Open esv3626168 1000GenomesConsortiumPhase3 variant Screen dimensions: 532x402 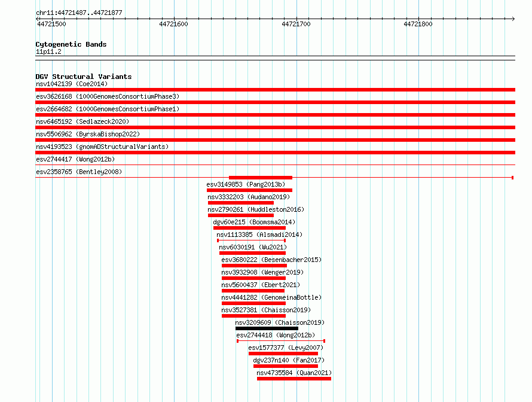[108, 96]
